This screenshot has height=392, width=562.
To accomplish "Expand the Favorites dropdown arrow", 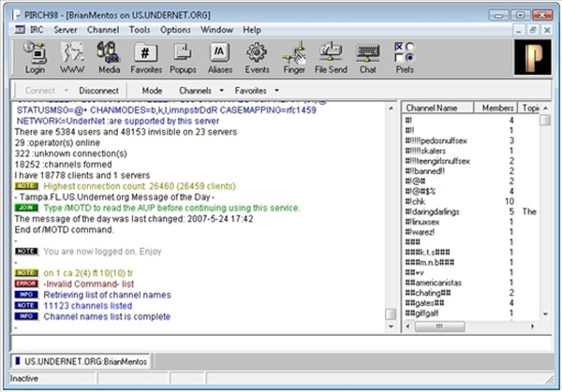I will [276, 91].
